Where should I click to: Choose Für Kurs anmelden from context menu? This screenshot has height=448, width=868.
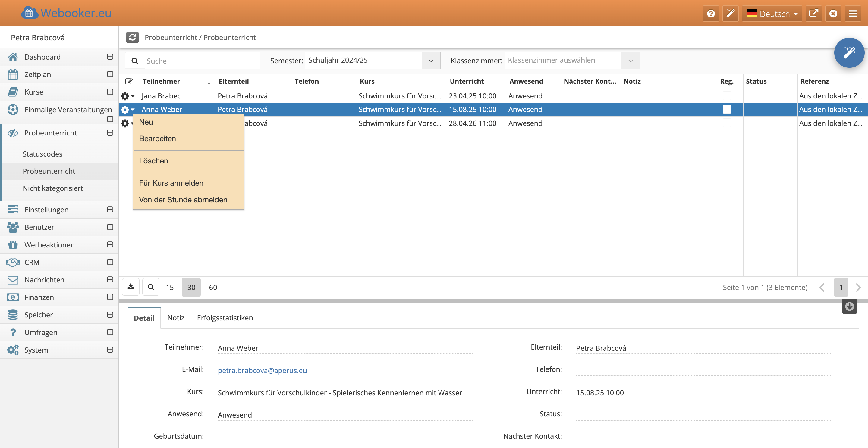(171, 183)
